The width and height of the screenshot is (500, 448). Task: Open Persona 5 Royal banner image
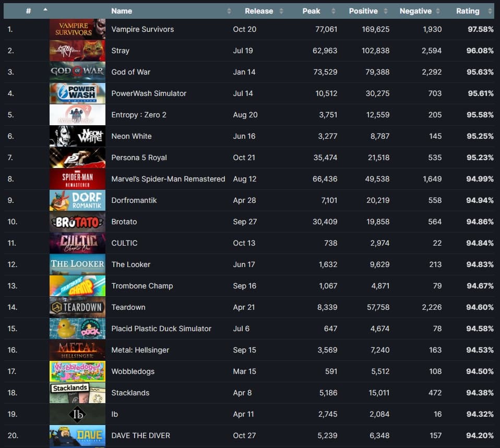click(x=77, y=157)
